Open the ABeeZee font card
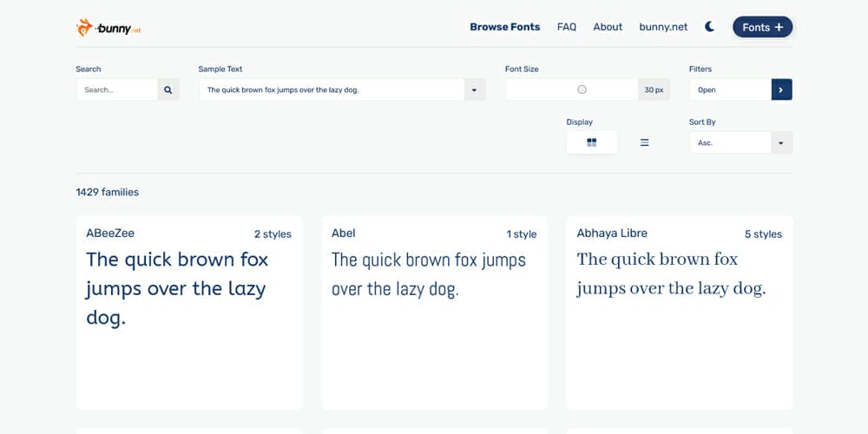The width and height of the screenshot is (868, 434). pos(189,312)
